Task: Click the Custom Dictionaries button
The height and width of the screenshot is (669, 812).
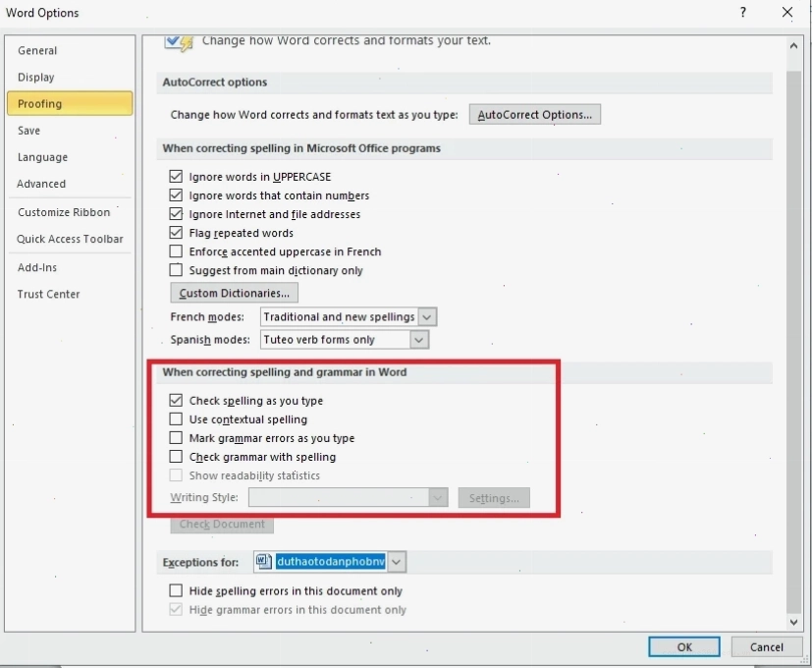Action: click(x=234, y=294)
